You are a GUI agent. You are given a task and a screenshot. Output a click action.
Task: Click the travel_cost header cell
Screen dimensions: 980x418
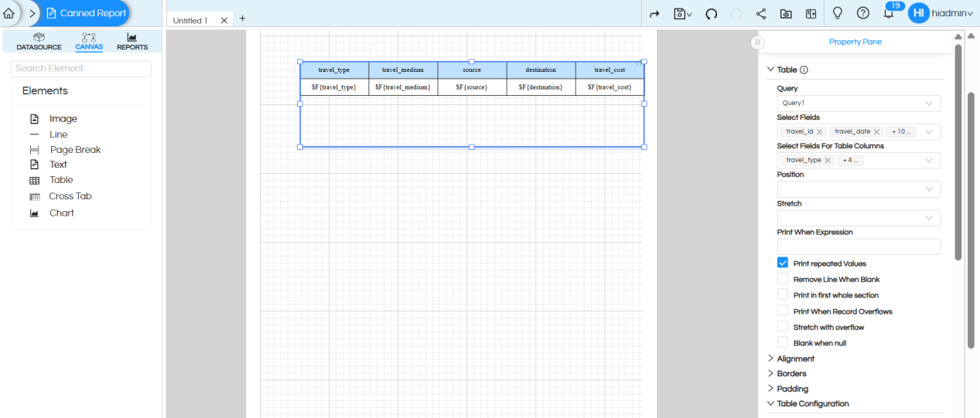click(x=610, y=70)
